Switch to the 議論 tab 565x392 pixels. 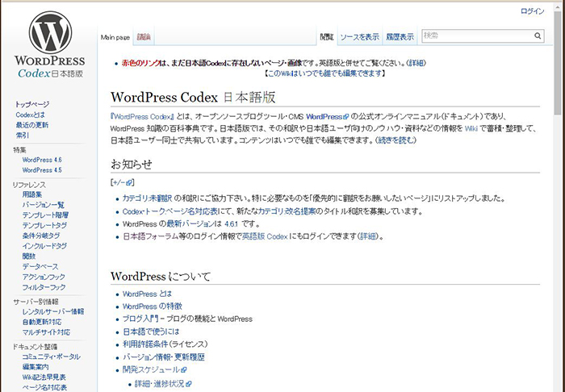coord(144,37)
